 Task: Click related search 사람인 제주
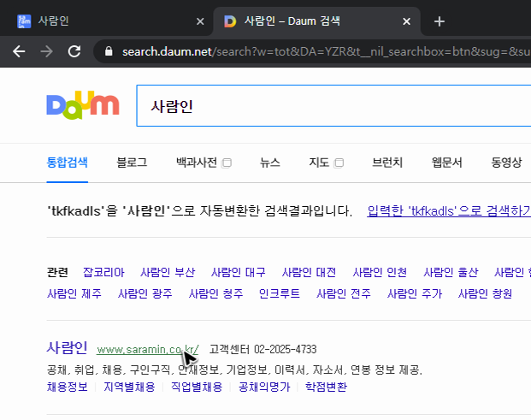click(74, 293)
